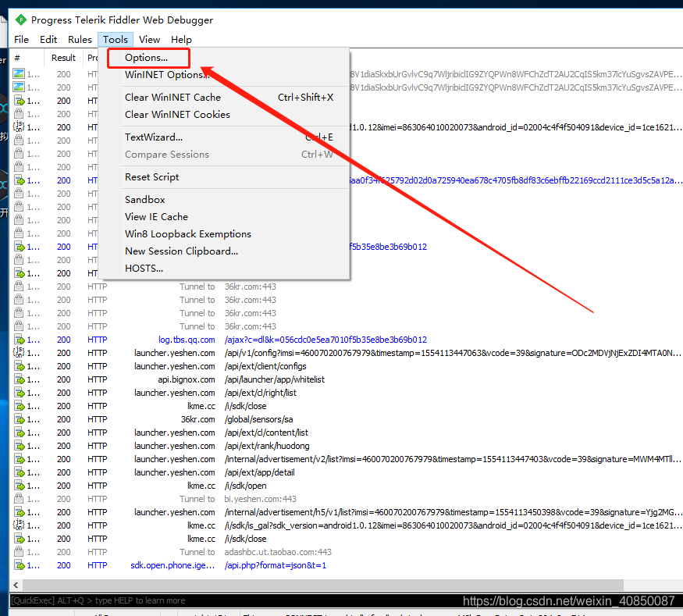Click the URL /api/ext/cl/content/list
Screen dimensions: 683x616
[266, 433]
